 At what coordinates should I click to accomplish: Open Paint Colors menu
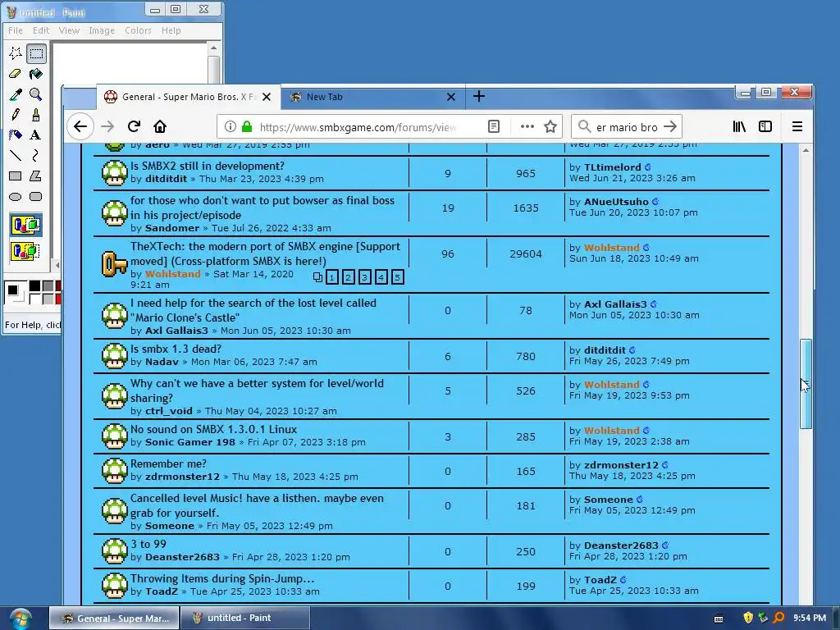point(138,30)
